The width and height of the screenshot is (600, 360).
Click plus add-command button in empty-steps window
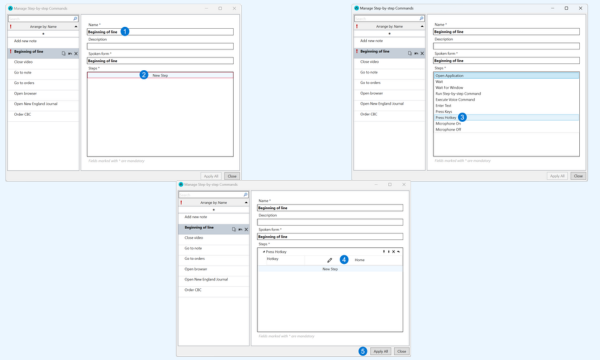click(43, 34)
